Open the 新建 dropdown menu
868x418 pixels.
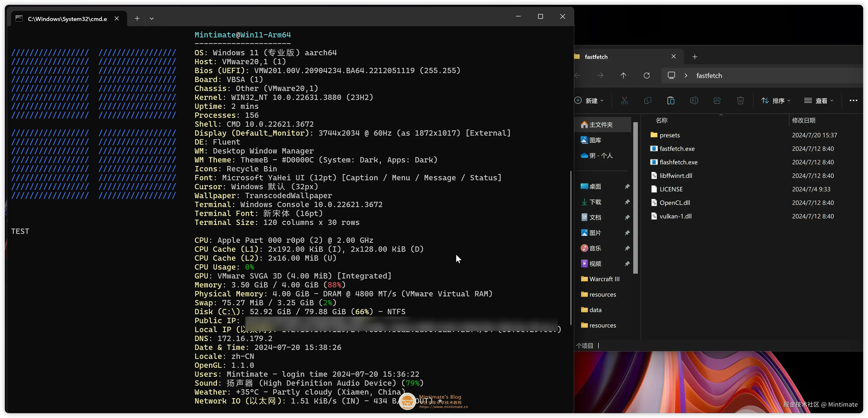click(x=590, y=100)
